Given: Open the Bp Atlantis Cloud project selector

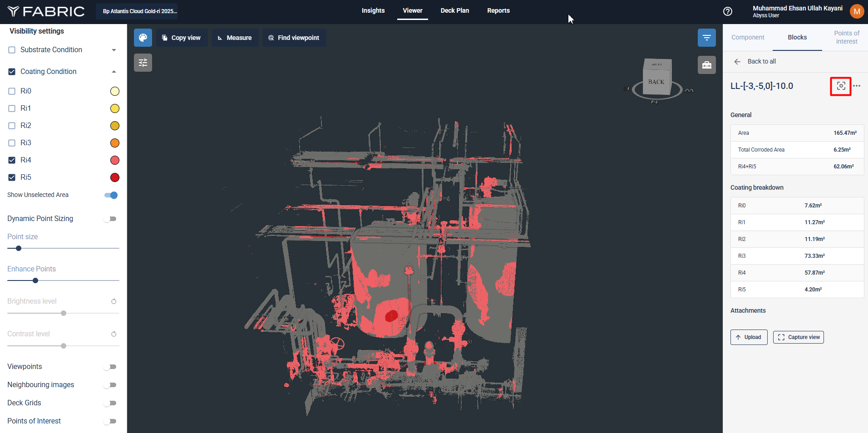Looking at the screenshot, I should [x=139, y=11].
